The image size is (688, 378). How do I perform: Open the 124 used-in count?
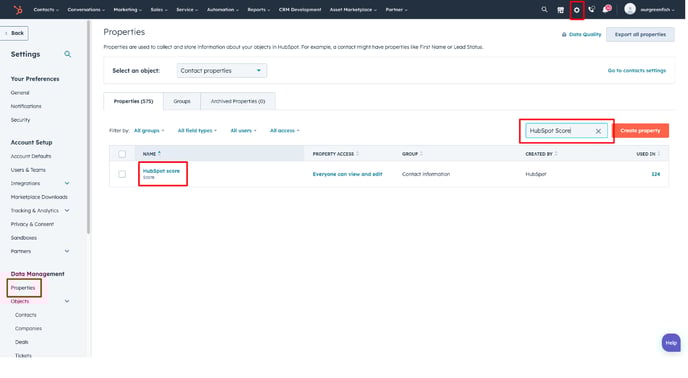[x=656, y=174]
